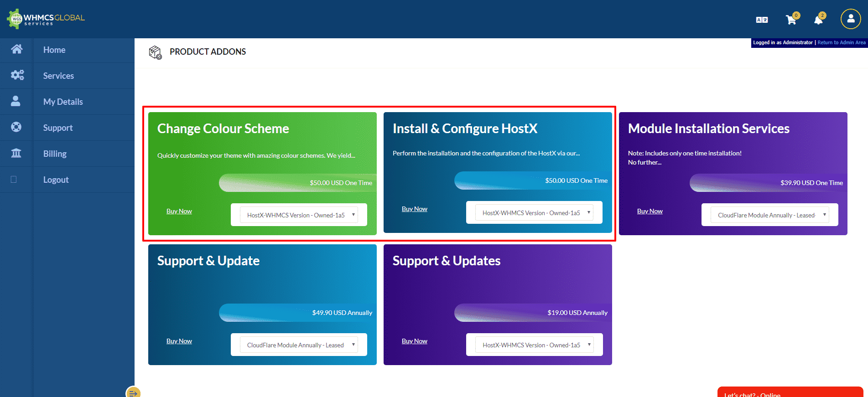This screenshot has width=868, height=397.
Task: Toggle sidebar with yellow arrow button
Action: click(x=133, y=393)
